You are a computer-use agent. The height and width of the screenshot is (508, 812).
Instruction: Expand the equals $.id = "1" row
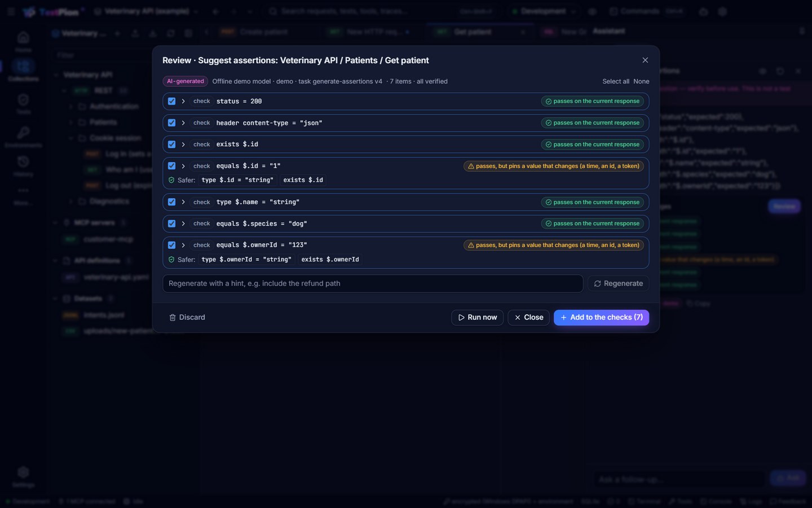pos(183,166)
